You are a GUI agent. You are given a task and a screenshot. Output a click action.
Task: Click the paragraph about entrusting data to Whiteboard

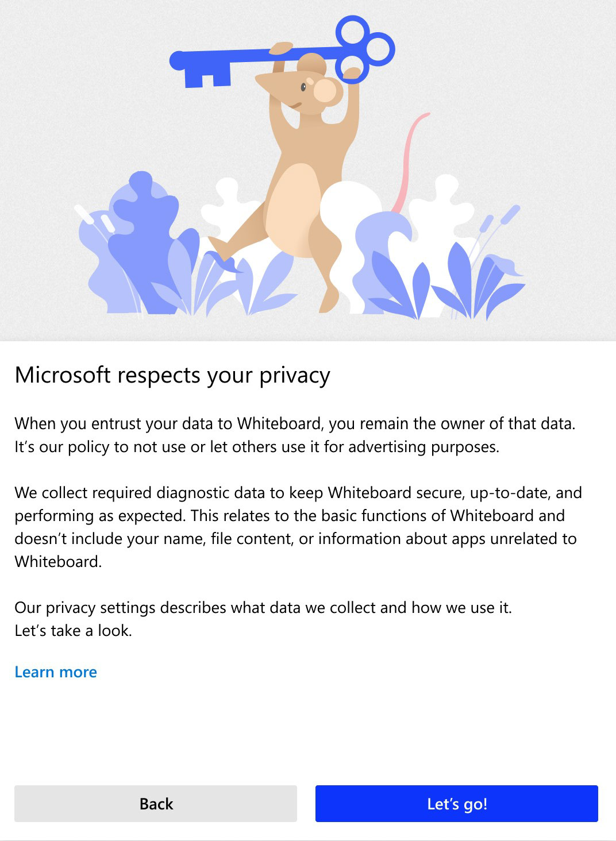[x=294, y=424]
